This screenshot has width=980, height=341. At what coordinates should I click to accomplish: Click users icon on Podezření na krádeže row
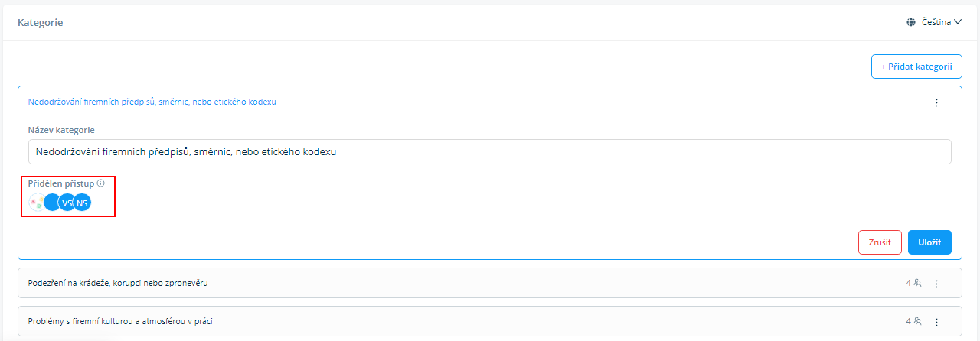tap(917, 283)
